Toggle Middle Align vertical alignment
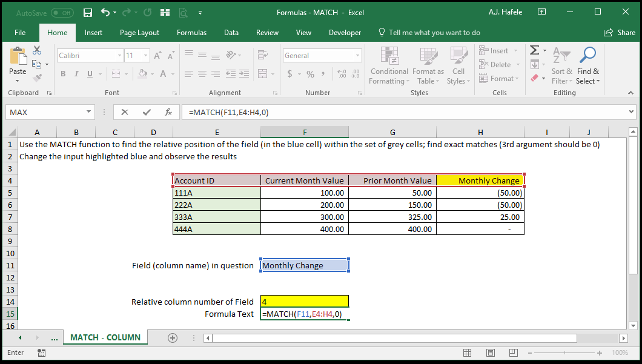This screenshot has width=642, height=364. coord(202,55)
